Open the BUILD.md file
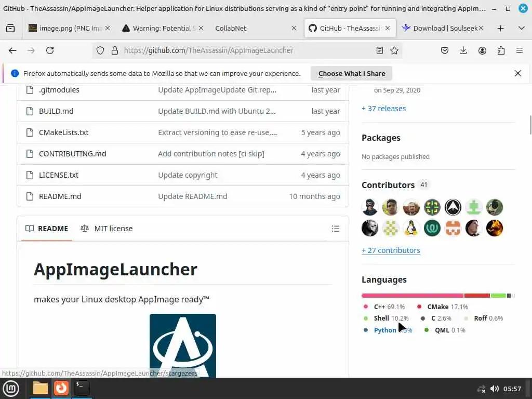This screenshot has width=532, height=399. 56,111
